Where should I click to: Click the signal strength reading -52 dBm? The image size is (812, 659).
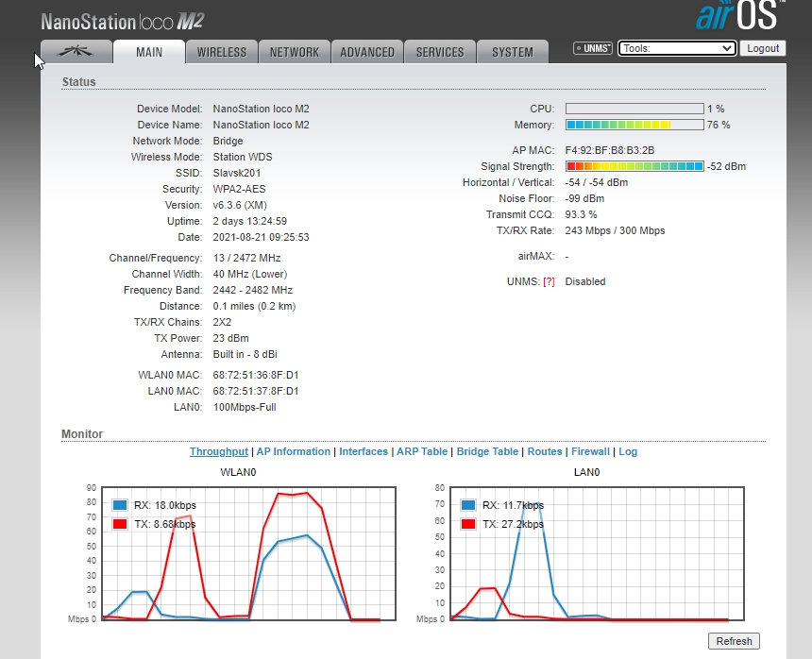(727, 166)
